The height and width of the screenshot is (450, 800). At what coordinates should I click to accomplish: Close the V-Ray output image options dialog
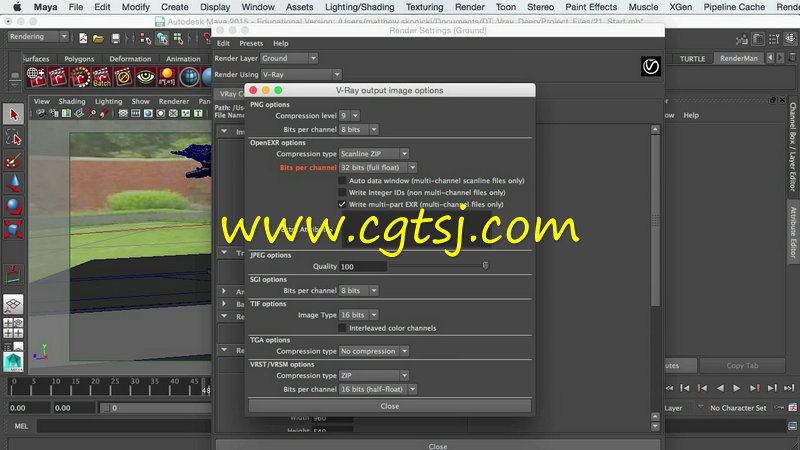(390, 406)
